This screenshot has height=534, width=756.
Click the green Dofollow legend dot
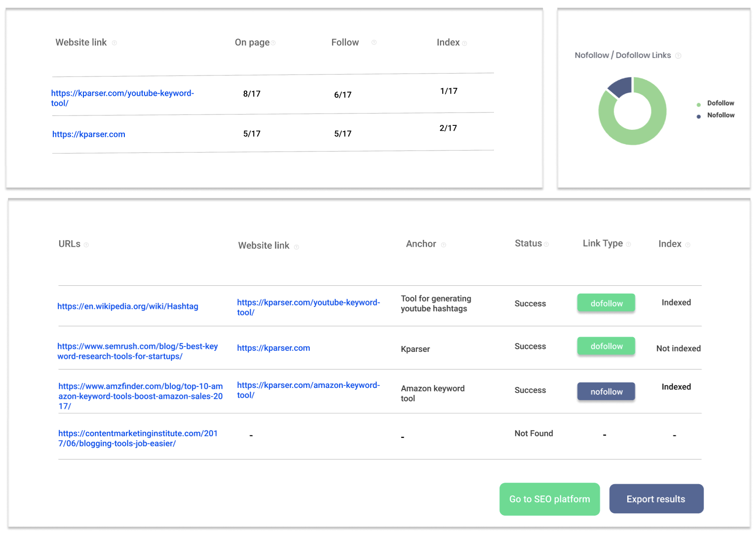coord(699,105)
